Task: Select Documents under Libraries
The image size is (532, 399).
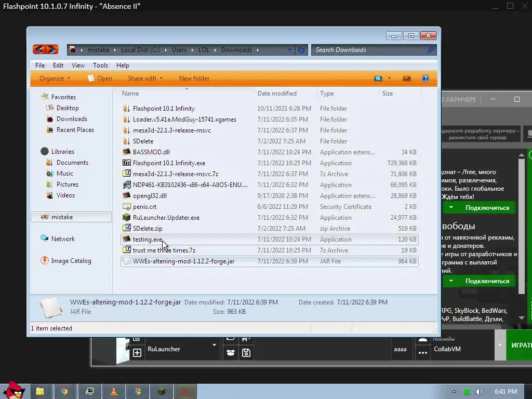Action: 72,163
